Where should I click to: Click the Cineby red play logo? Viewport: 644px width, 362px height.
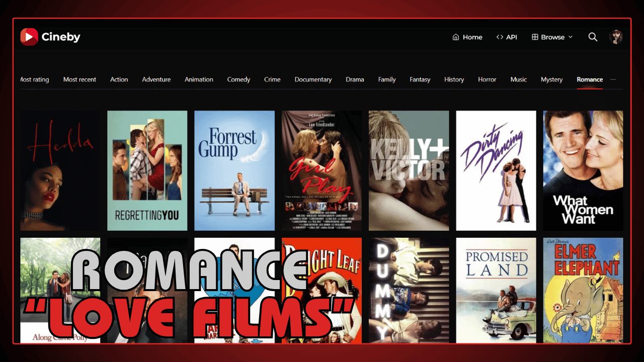pos(28,36)
